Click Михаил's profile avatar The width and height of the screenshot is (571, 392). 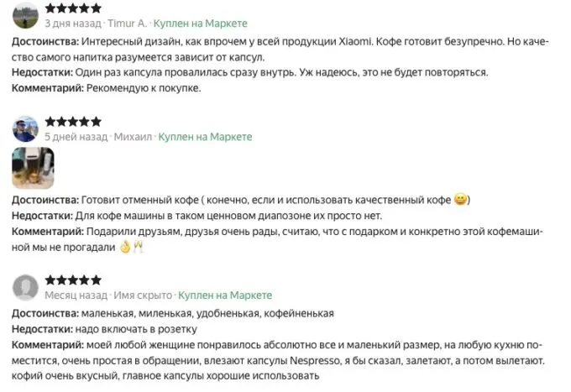[26, 128]
